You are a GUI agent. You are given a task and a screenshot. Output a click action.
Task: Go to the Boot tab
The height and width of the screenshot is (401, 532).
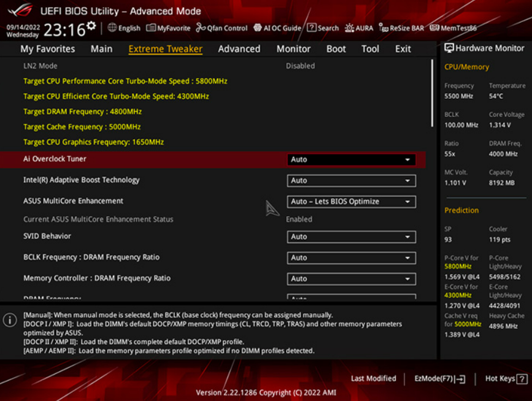(x=336, y=49)
